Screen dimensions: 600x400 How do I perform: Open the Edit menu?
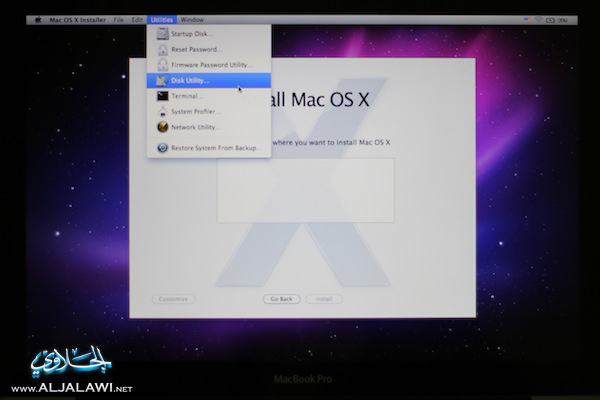coord(137,20)
